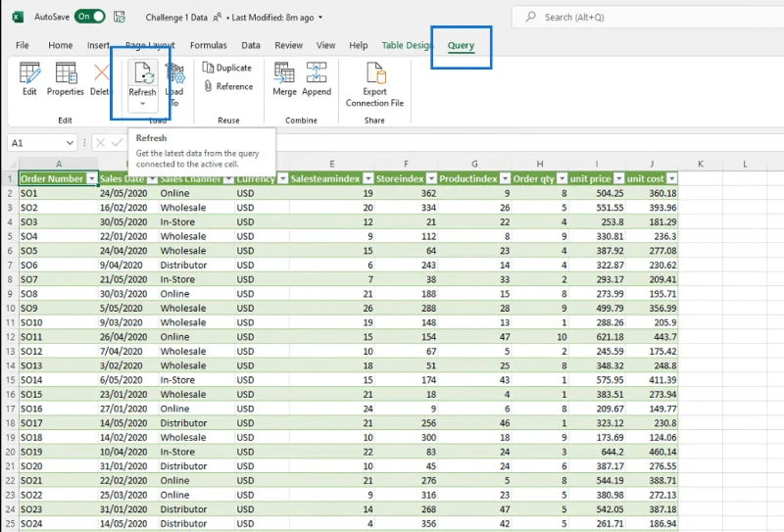Expand the Refresh dropdown arrow
784x532 pixels.
pyautogui.click(x=142, y=104)
